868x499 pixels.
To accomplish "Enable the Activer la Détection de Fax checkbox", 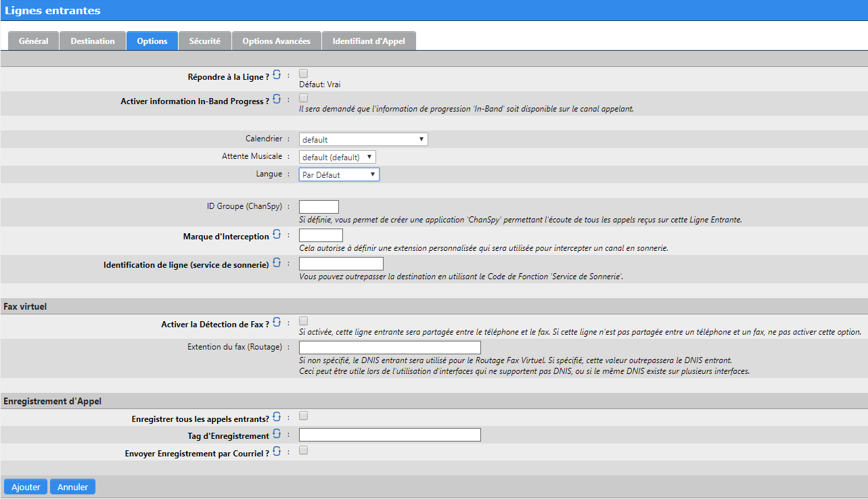I will (304, 321).
